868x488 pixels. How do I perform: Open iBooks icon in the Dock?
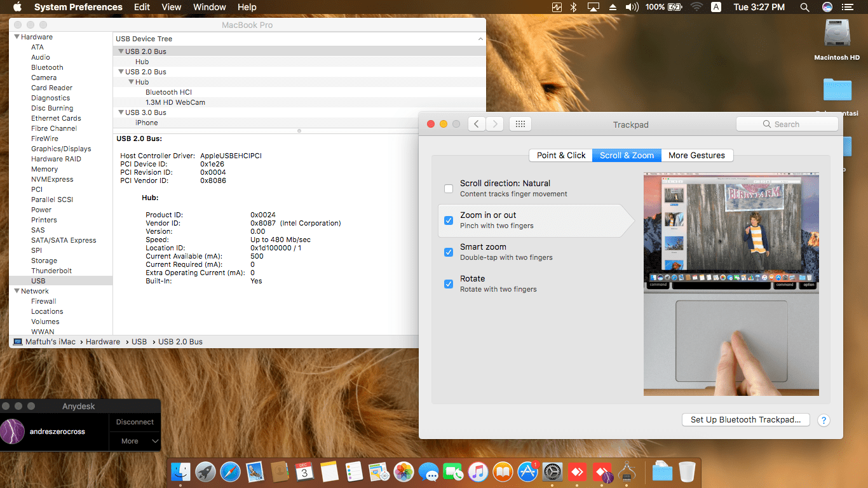click(503, 472)
